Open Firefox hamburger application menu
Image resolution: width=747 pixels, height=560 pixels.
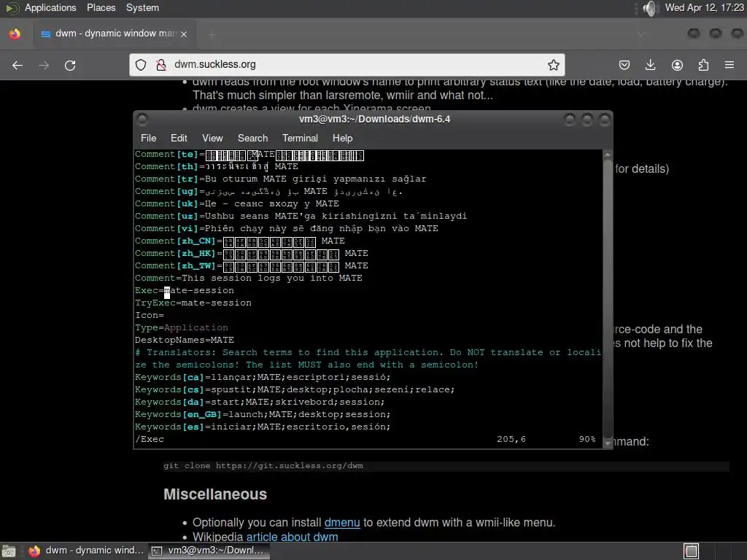pos(729,65)
